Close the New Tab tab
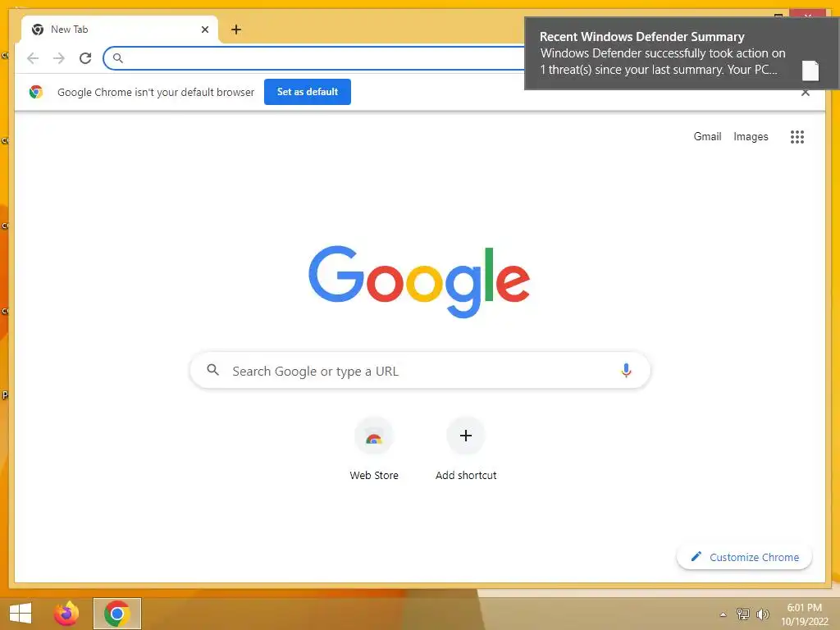This screenshot has height=630, width=840. 204,30
